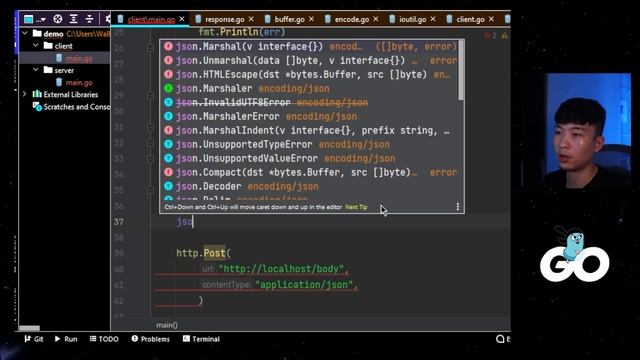Choose json.UnsupportedTypeError suggestion

[x=309, y=144]
